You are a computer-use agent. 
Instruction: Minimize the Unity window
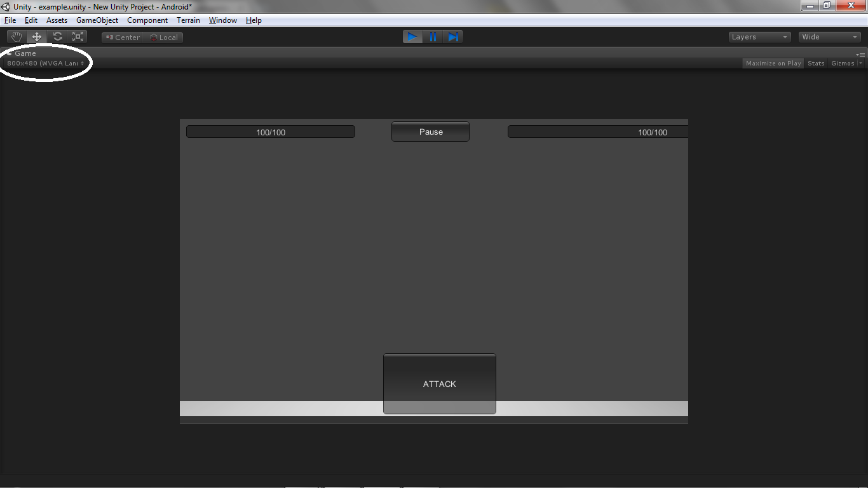[810, 6]
